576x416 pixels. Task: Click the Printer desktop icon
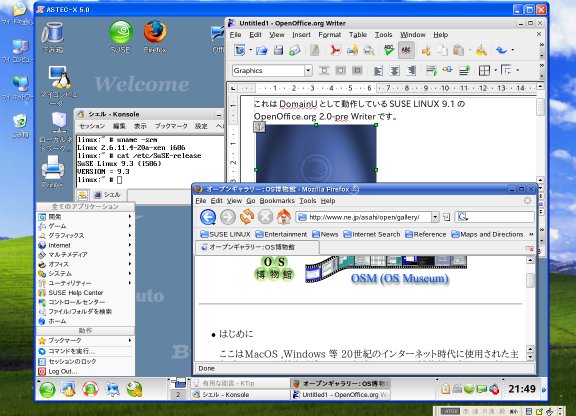coord(53,171)
